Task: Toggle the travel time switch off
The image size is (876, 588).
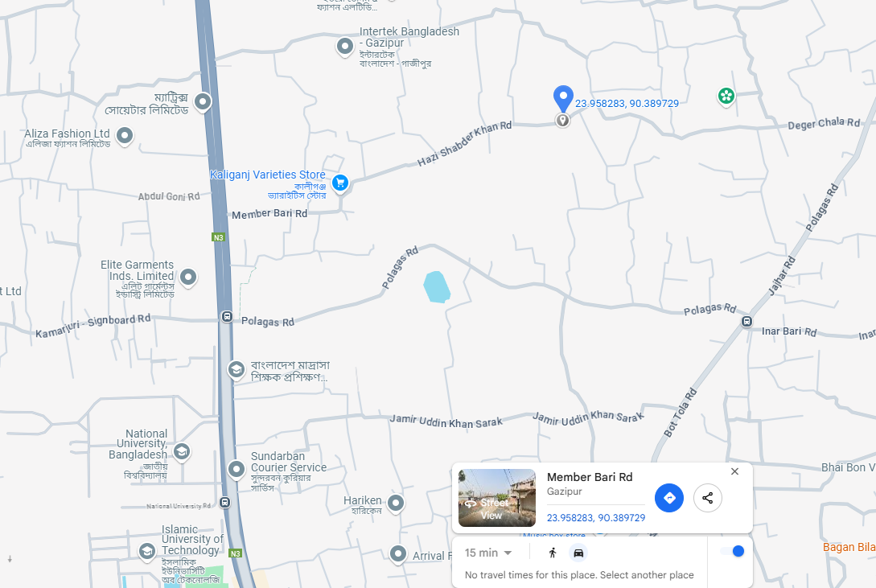Action: (733, 551)
